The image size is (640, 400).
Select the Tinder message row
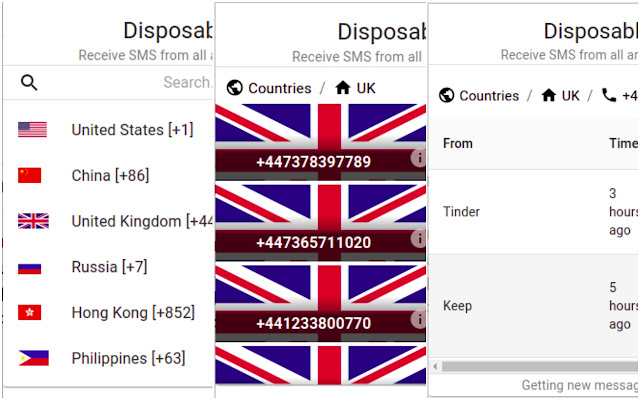tap(520, 212)
